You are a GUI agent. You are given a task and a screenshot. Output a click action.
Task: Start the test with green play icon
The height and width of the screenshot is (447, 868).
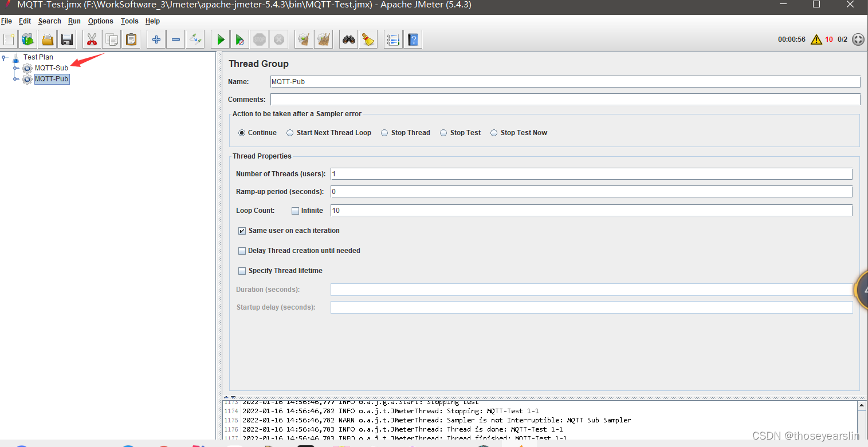(x=221, y=39)
